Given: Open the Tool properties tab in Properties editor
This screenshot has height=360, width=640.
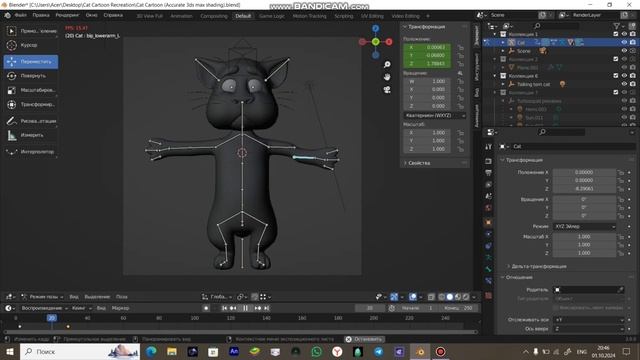Looking at the screenshot, I should pos(489,147).
